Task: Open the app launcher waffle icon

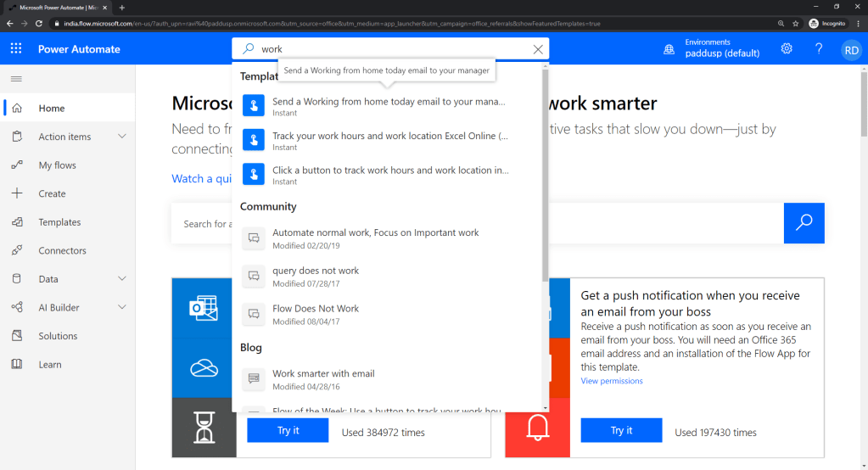Action: 16,48
